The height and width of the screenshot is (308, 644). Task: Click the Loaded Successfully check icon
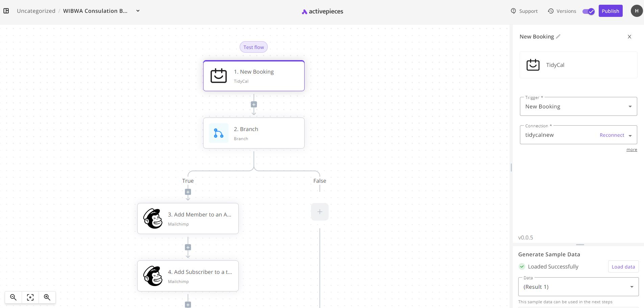pos(522,266)
